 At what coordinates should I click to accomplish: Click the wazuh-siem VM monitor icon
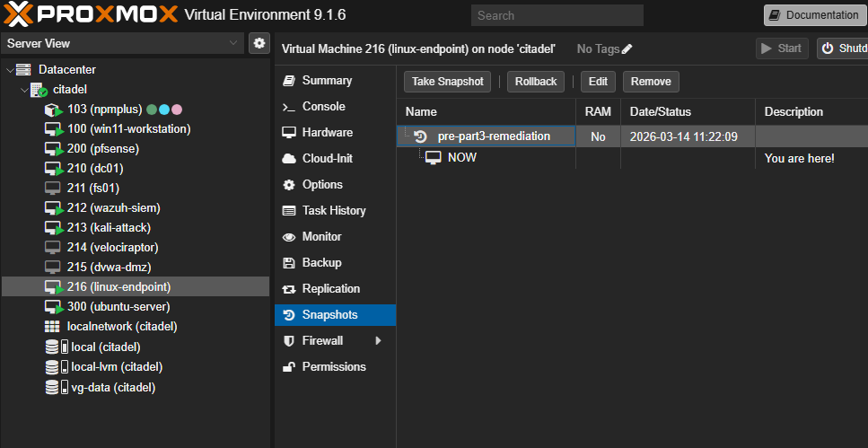tap(53, 208)
